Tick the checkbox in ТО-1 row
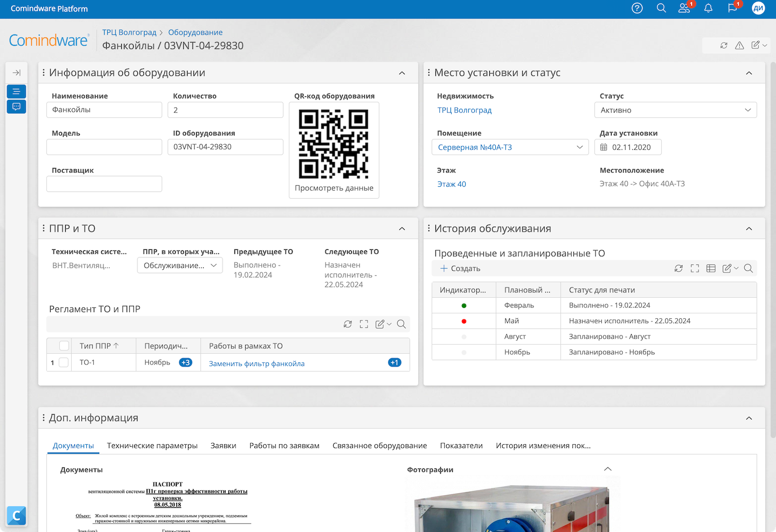This screenshot has width=776, height=532. [x=64, y=362]
